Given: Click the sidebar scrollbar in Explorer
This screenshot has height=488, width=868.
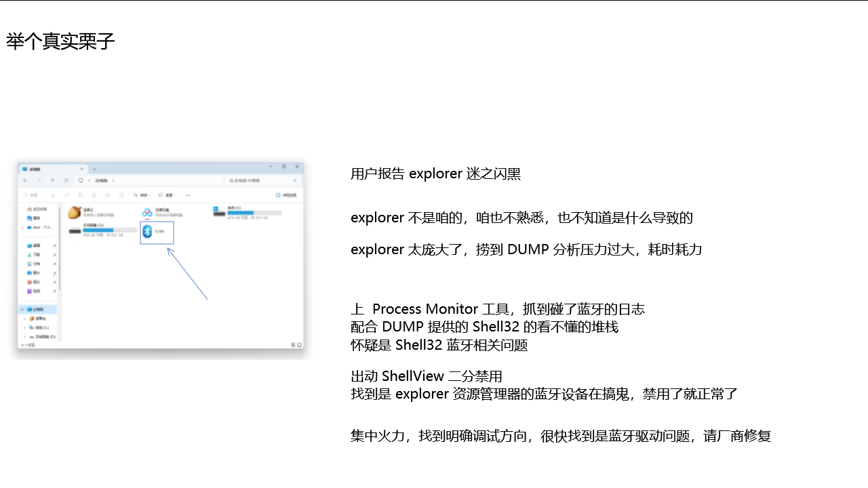Looking at the screenshot, I should pos(60,247).
